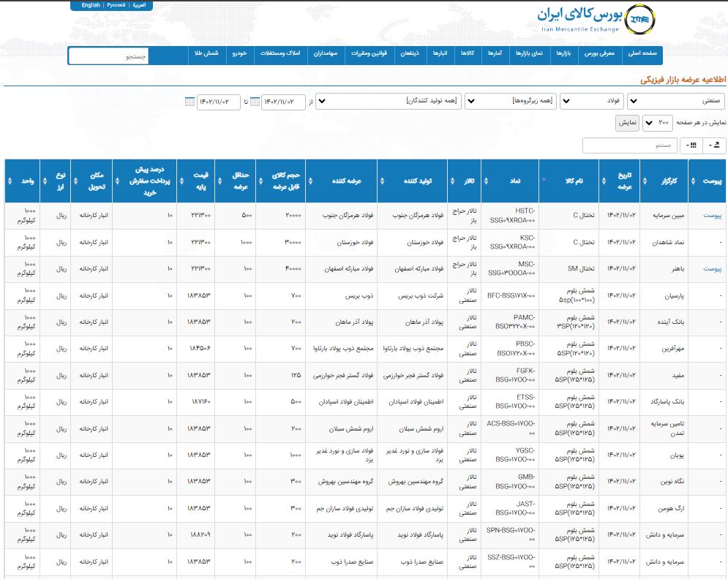Sort table by تاریخ عرضه column arrows
This screenshot has width=728, height=579.
[604, 181]
